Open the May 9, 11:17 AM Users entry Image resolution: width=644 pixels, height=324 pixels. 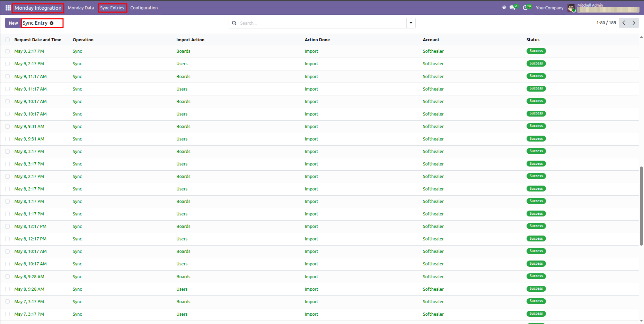click(319, 89)
